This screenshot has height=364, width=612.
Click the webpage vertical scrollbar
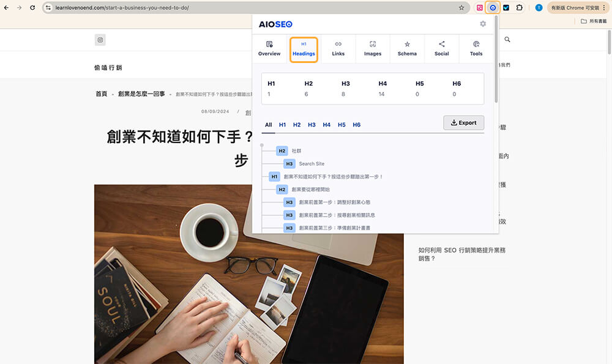[x=610, y=42]
